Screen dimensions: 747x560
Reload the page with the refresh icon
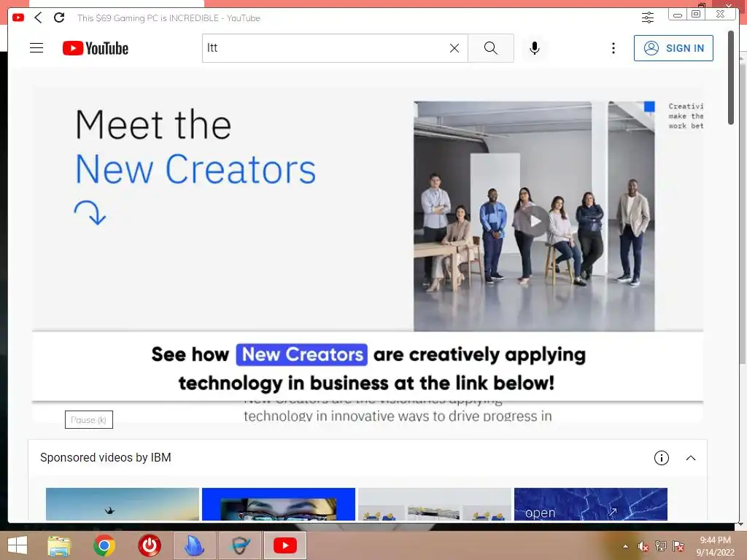59,17
